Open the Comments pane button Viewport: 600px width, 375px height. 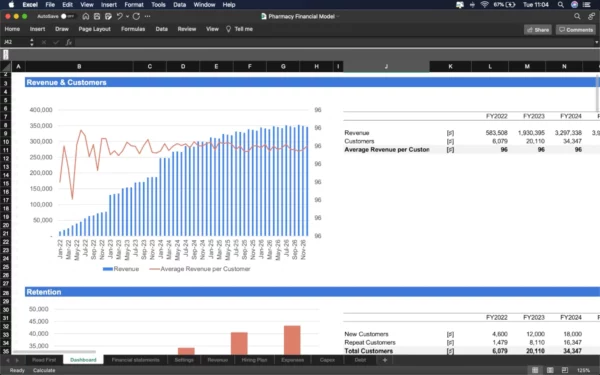(x=576, y=30)
